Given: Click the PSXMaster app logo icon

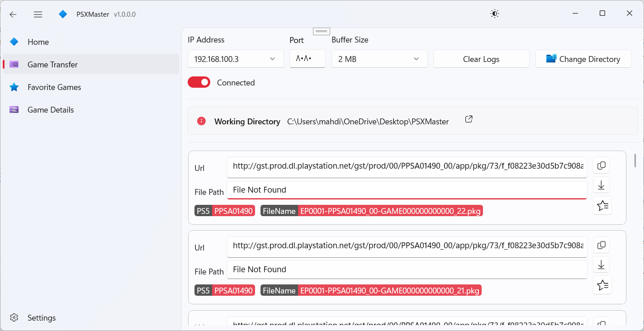Looking at the screenshot, I should (63, 14).
